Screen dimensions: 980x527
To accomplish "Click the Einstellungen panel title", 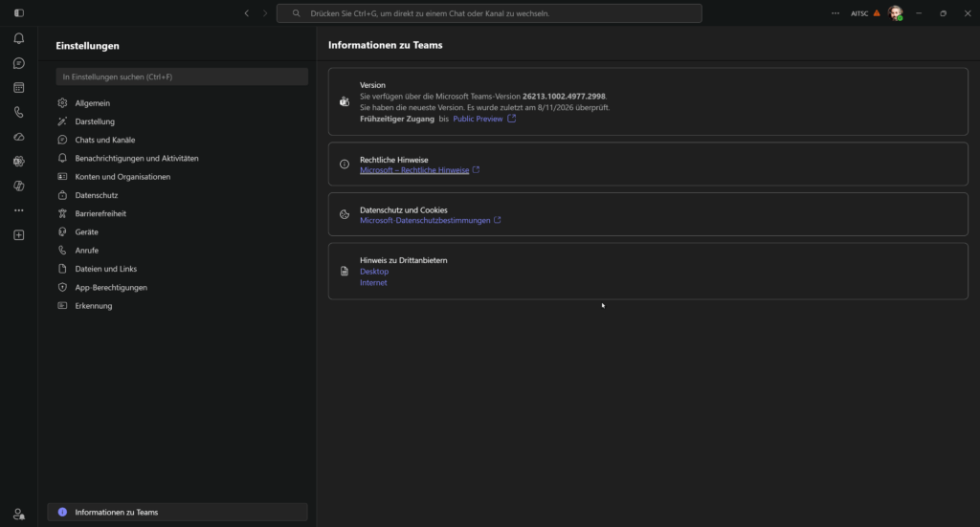I will coord(87,46).
